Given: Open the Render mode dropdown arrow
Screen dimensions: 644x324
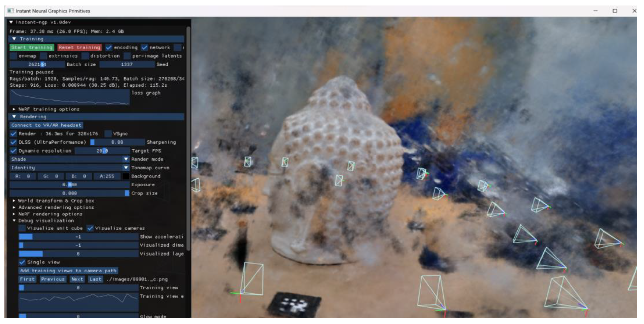Looking at the screenshot, I should point(126,159).
